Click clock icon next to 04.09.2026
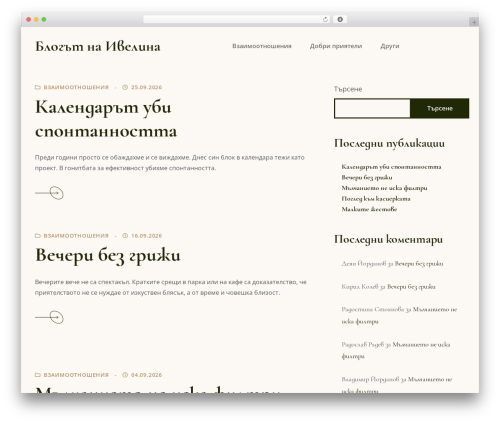500x423 pixels. coord(125,375)
